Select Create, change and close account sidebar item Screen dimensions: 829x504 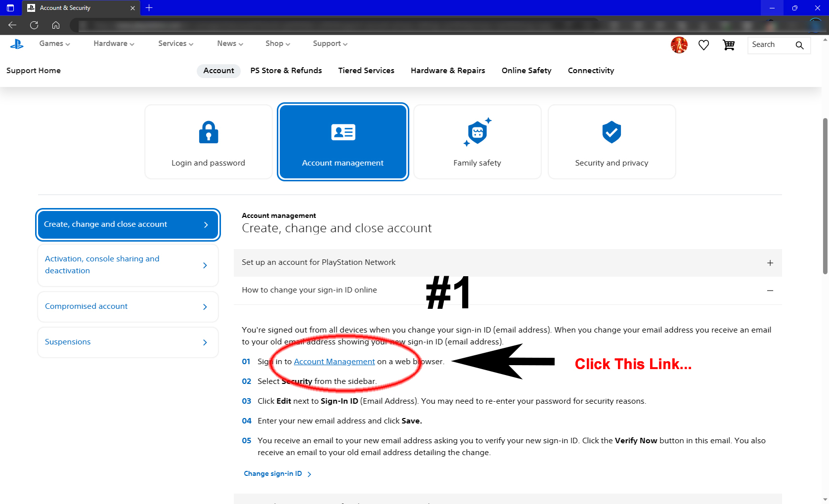tap(128, 225)
